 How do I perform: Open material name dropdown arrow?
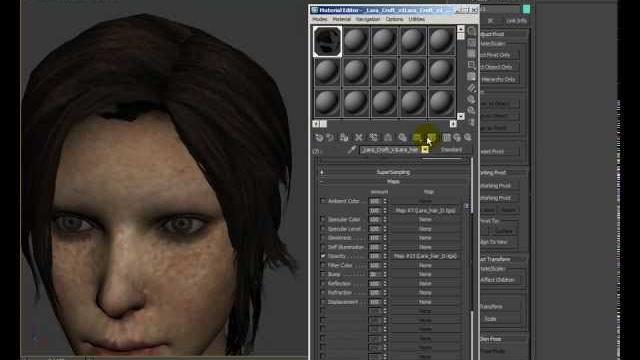tap(424, 150)
